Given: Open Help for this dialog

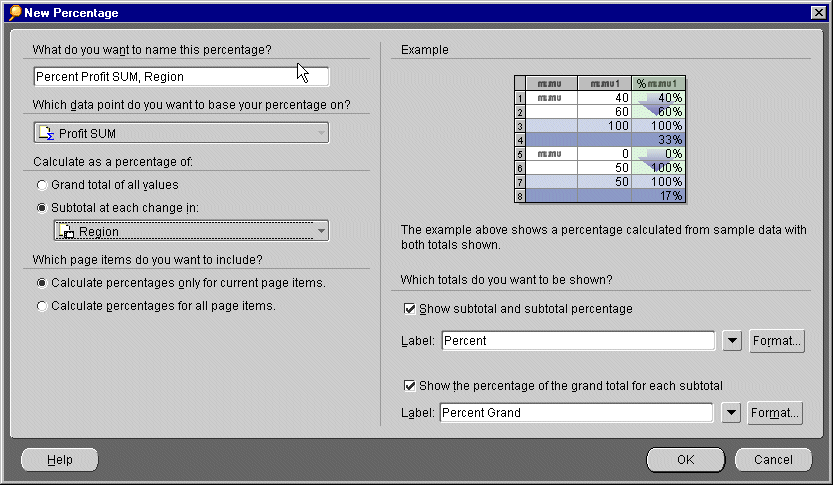Looking at the screenshot, I should coord(60,460).
